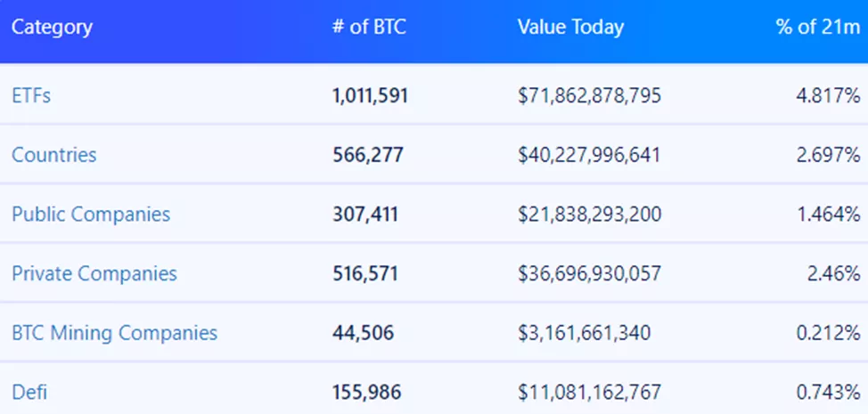Sort by the # of BTC header
The height and width of the screenshot is (414, 868).
tap(368, 27)
